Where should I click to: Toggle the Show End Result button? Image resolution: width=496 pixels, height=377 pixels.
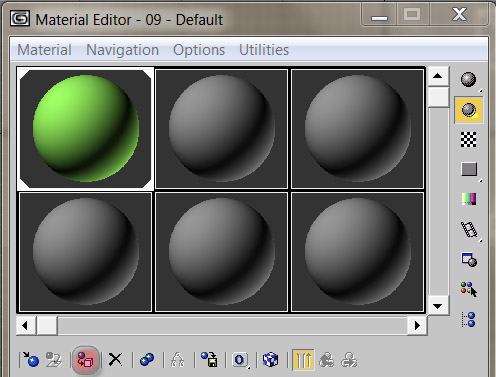tap(303, 360)
